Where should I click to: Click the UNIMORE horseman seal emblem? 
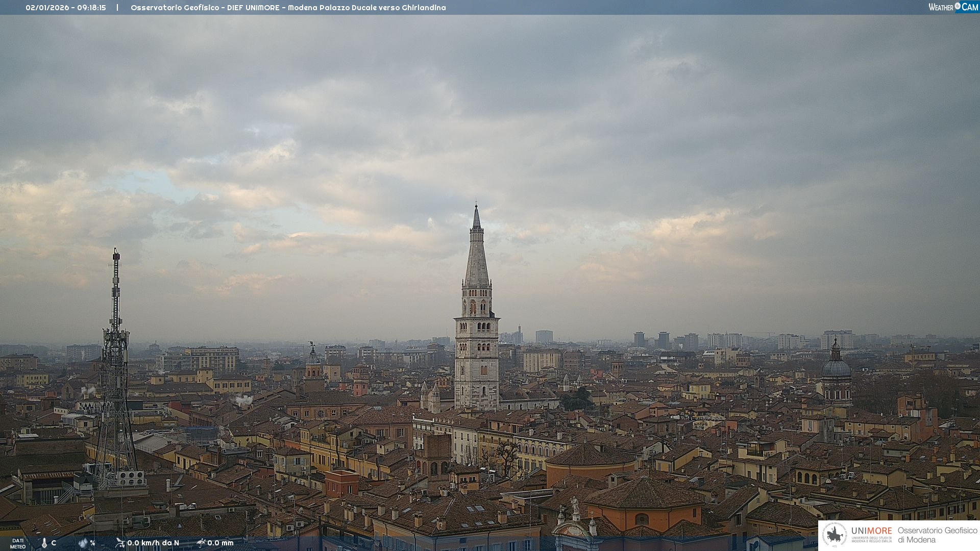835,535
